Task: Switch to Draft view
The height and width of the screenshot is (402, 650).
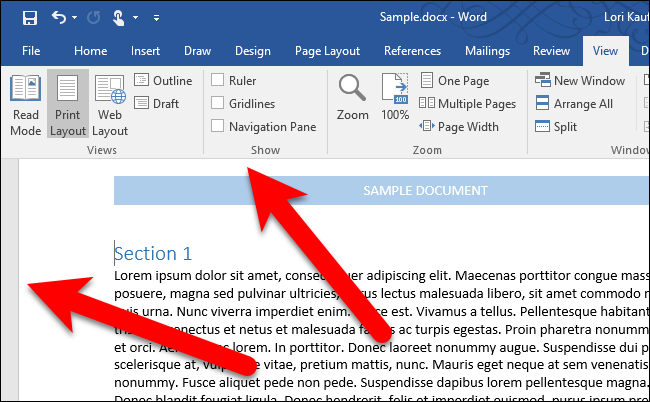Action: click(x=157, y=103)
